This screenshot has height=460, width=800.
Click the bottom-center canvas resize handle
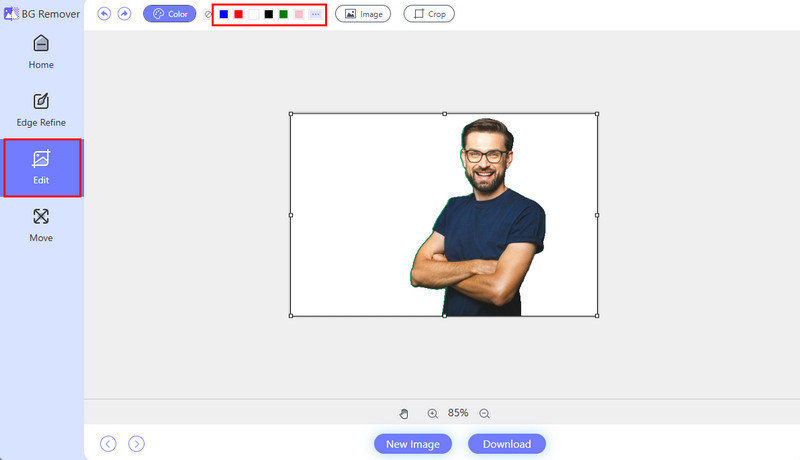click(x=444, y=316)
